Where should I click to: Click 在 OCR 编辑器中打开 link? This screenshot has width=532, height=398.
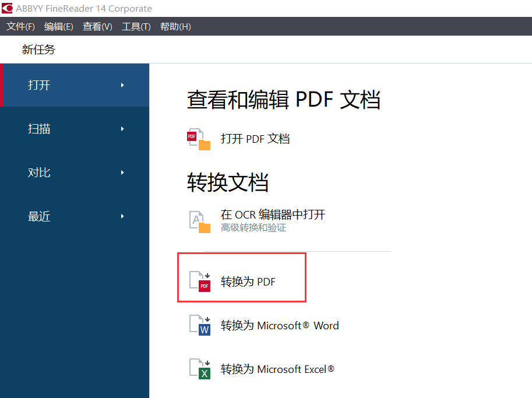point(273,214)
